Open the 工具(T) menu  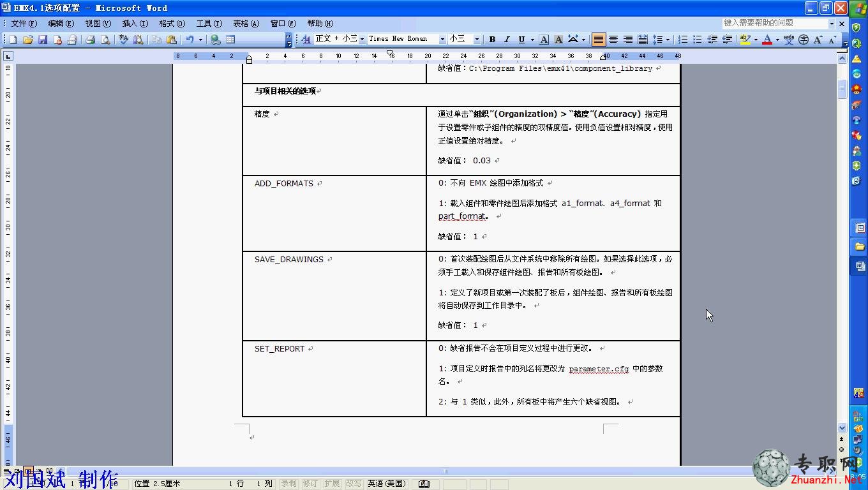coord(209,24)
